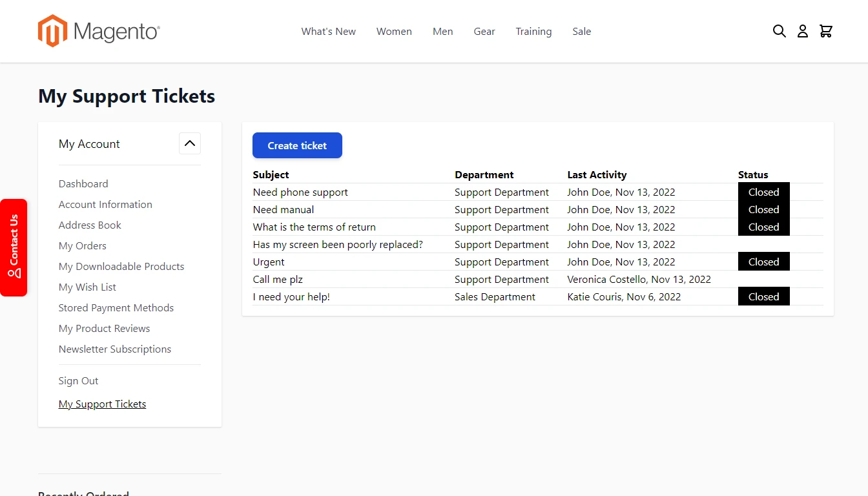
Task: Open Newsletter Subscriptions in sidebar
Action: pos(115,349)
